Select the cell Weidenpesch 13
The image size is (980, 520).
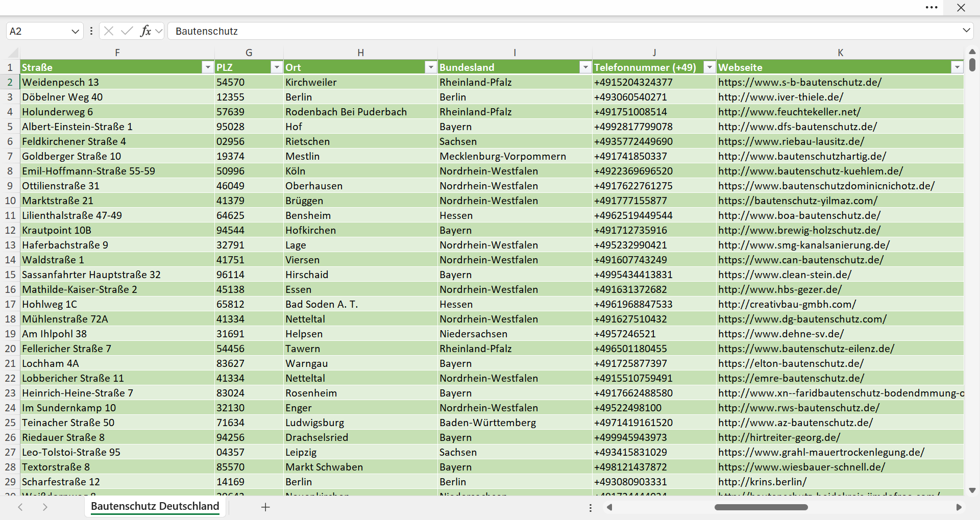[x=117, y=82]
